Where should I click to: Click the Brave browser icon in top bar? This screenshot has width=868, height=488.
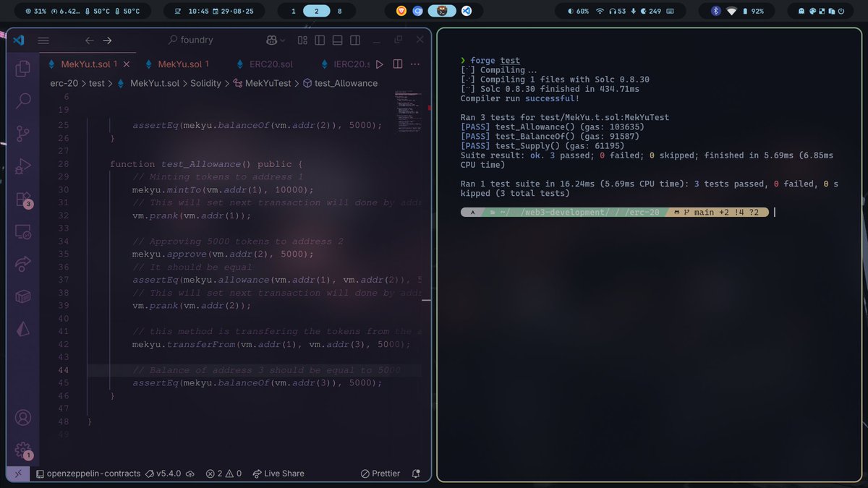coord(402,12)
